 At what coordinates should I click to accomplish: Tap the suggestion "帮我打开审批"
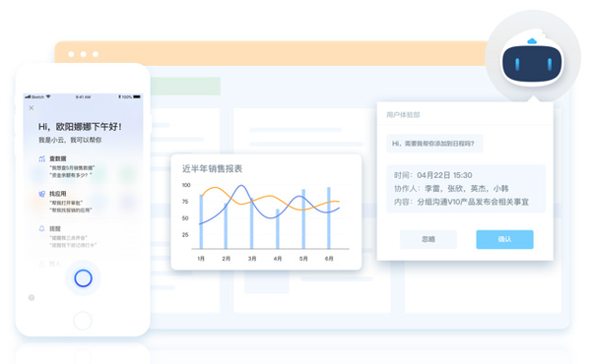point(66,203)
